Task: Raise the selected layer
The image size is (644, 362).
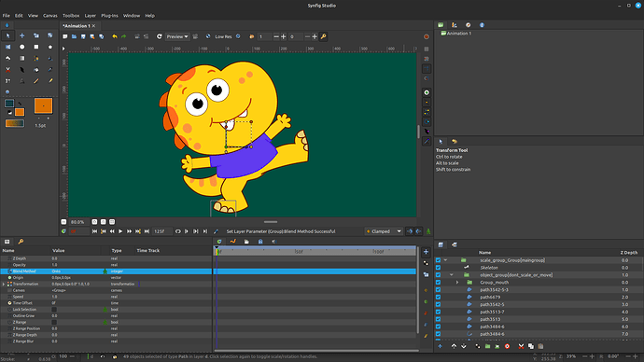Action: tap(454, 346)
